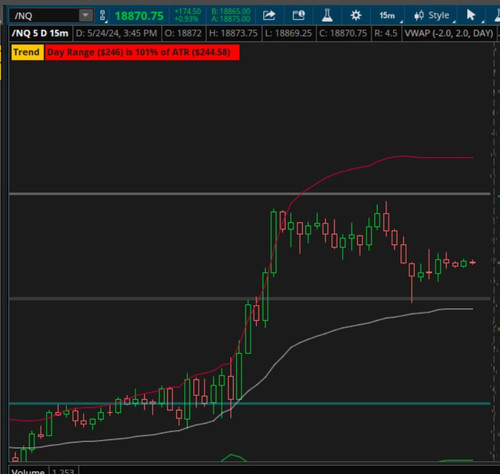Click the yellow Trend label

27,52
